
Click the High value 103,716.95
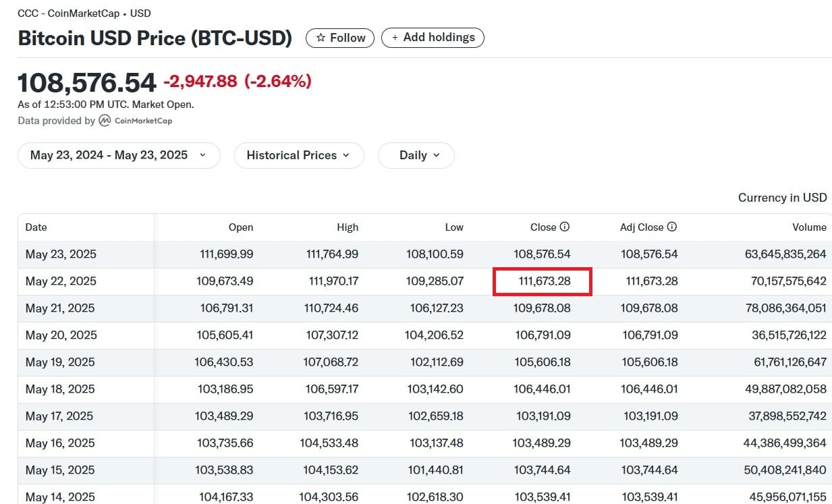(331, 416)
